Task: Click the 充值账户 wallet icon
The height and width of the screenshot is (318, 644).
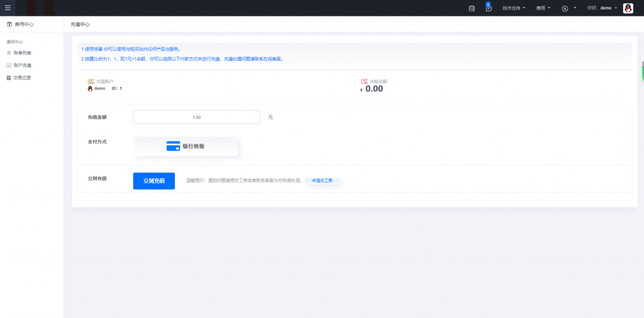Action: tap(91, 81)
